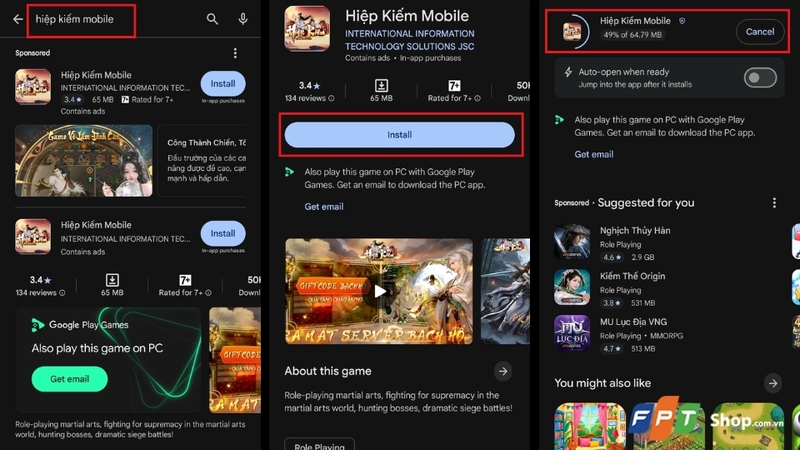Open MU Lục Địa VNG app icon
The height and width of the screenshot is (450, 800).
[x=572, y=333]
